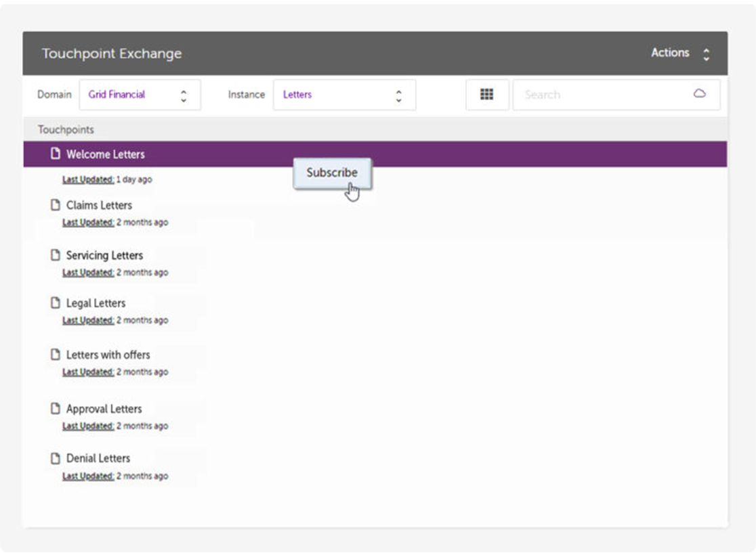
Task: Click the document icon beside Servicing Letters
Action: pos(56,255)
